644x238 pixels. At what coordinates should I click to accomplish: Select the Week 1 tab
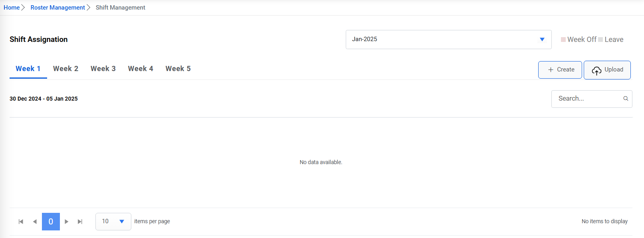(28, 69)
